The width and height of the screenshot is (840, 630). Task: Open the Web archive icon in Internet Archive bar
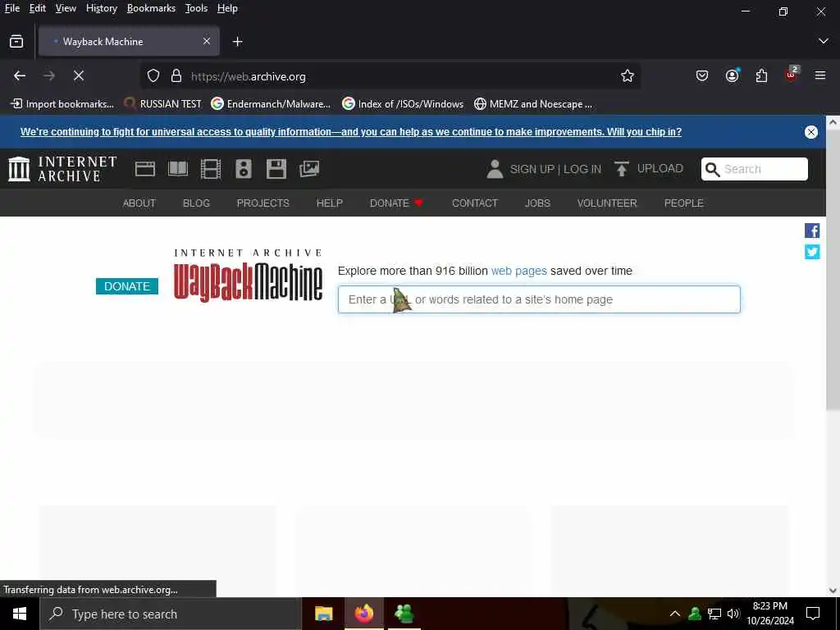[144, 169]
